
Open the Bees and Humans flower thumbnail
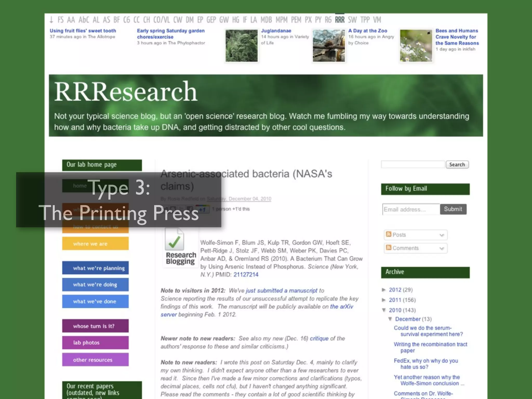point(416,46)
